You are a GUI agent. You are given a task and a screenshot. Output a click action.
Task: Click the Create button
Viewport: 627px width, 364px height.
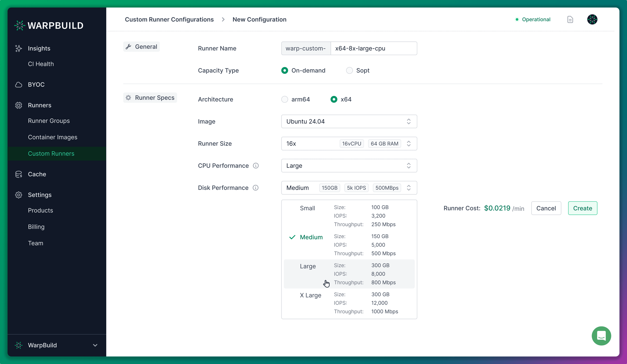[582, 208]
